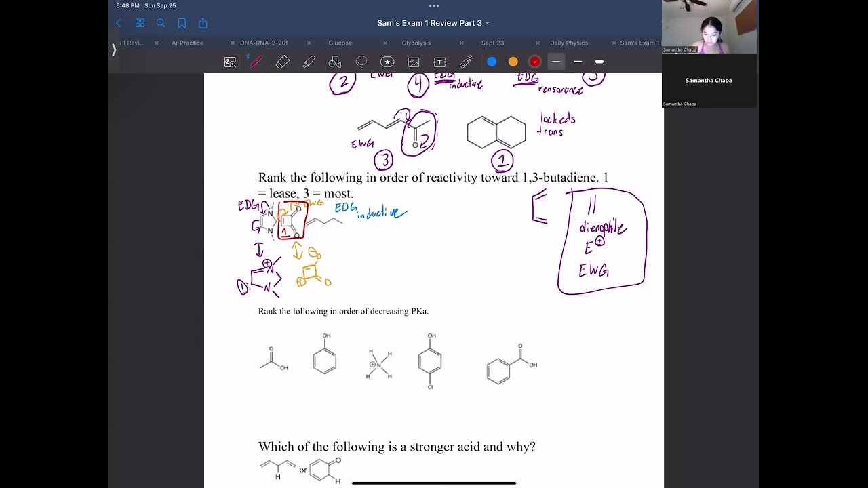This screenshot has width=868, height=488.
Task: Select the zoom window tool
Action: 230,62
